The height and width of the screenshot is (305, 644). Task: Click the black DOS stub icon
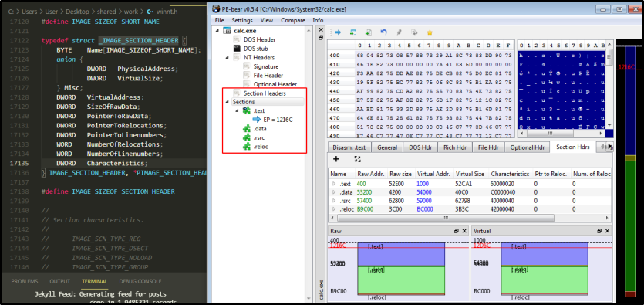tap(237, 49)
